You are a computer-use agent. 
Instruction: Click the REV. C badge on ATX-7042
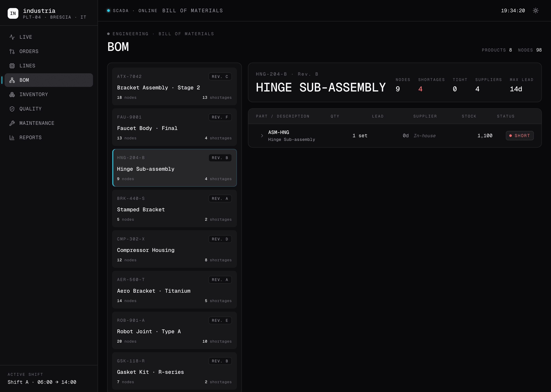tap(220, 77)
